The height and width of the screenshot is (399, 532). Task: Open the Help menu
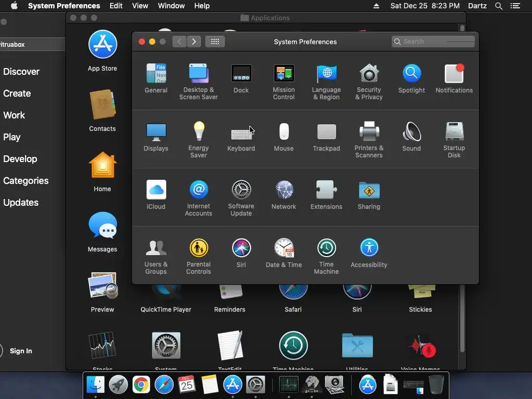[x=202, y=6]
